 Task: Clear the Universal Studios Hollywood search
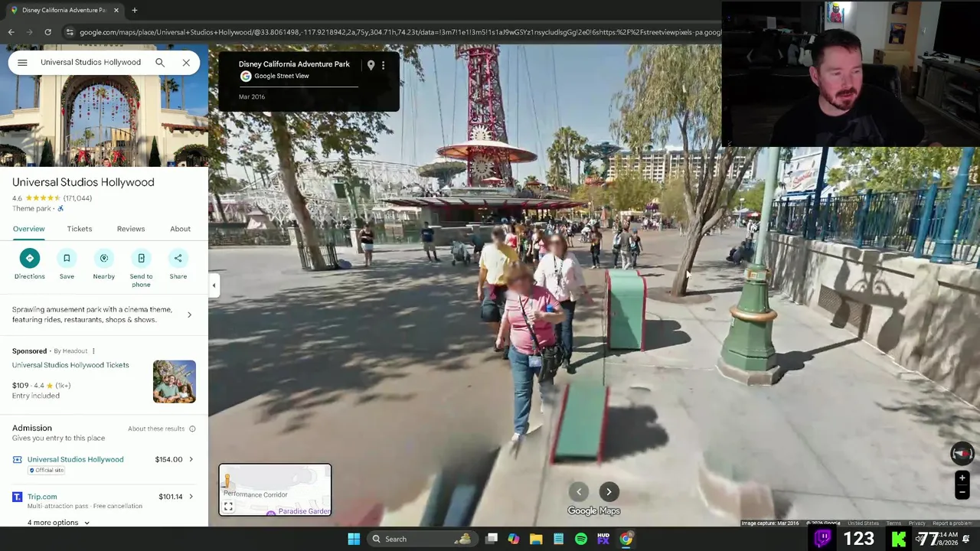click(186, 63)
